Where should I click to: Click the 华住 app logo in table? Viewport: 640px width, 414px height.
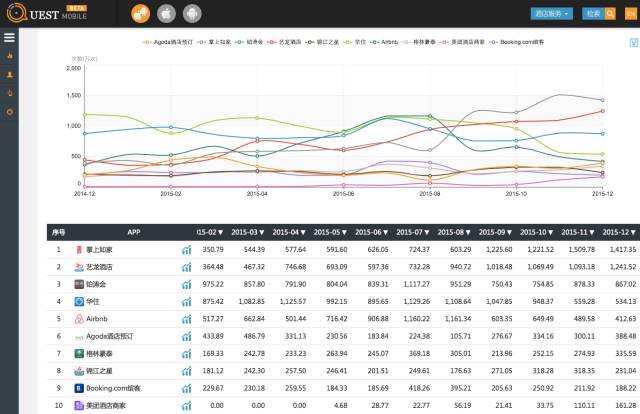(79, 302)
